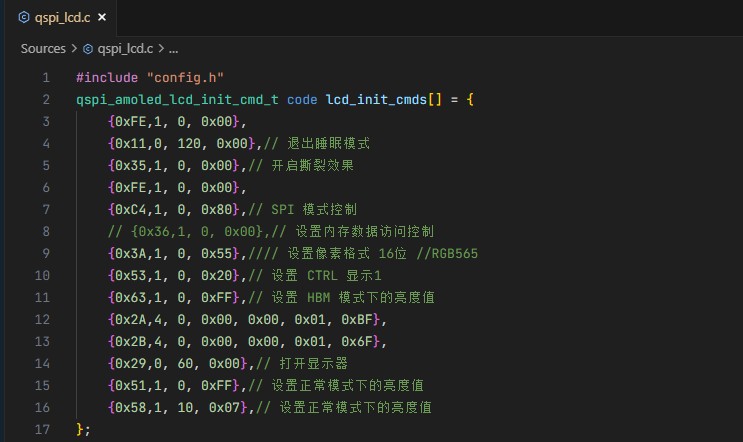Click the 0x80 value on line 7

(217, 209)
